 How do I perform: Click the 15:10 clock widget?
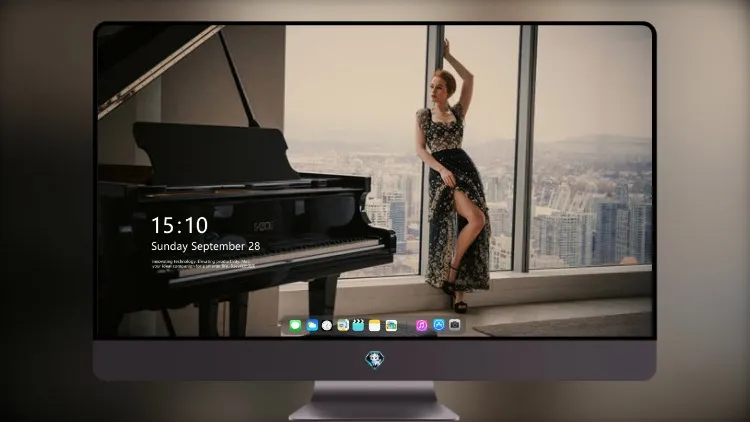coord(179,225)
